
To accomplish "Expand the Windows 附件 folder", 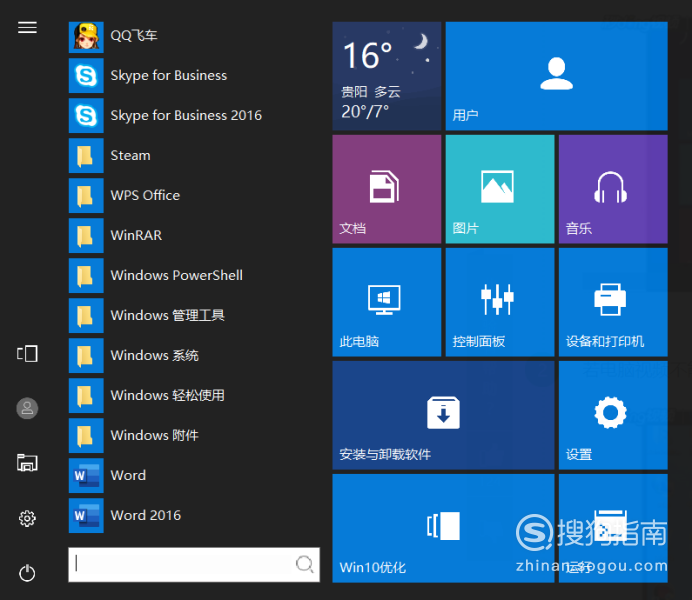I will [x=86, y=435].
